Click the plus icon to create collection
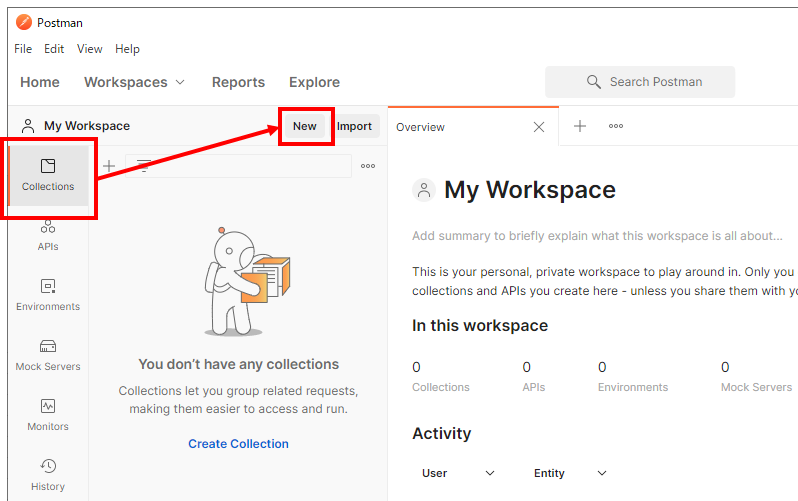The width and height of the screenshot is (798, 501). click(x=109, y=166)
